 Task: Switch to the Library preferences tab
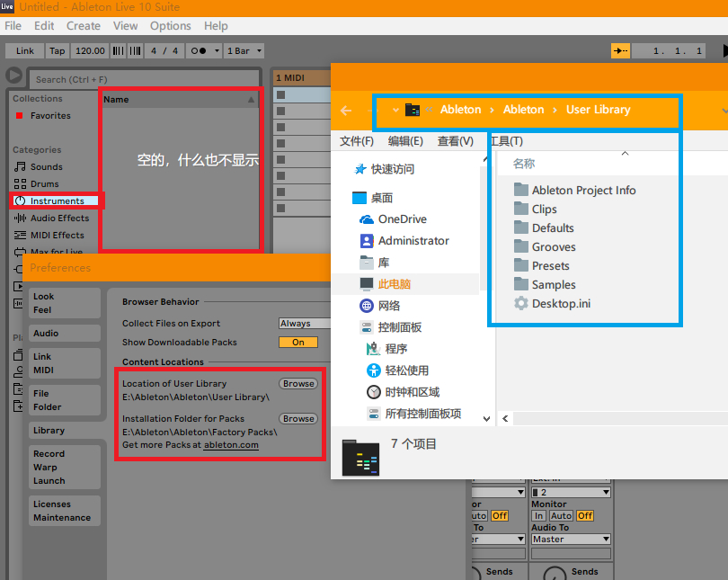(65, 431)
